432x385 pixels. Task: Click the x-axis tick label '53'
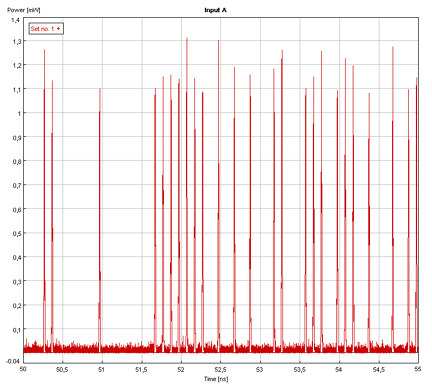pyautogui.click(x=260, y=369)
